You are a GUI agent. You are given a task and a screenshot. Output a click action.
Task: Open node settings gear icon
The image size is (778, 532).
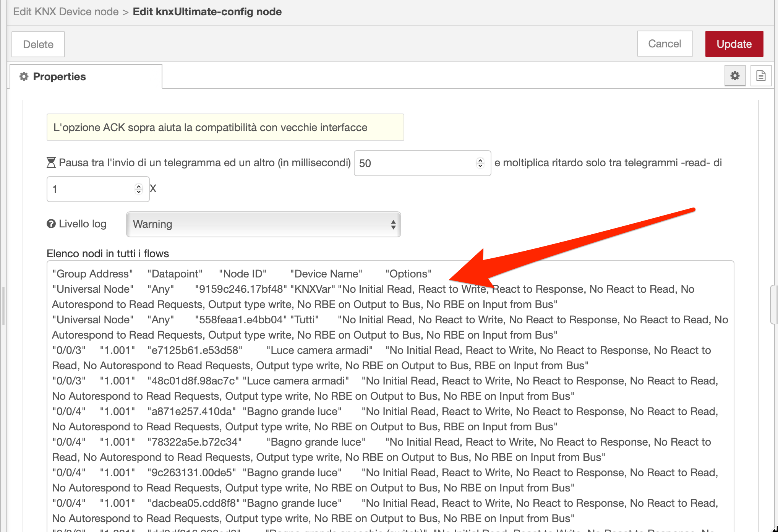tap(734, 76)
